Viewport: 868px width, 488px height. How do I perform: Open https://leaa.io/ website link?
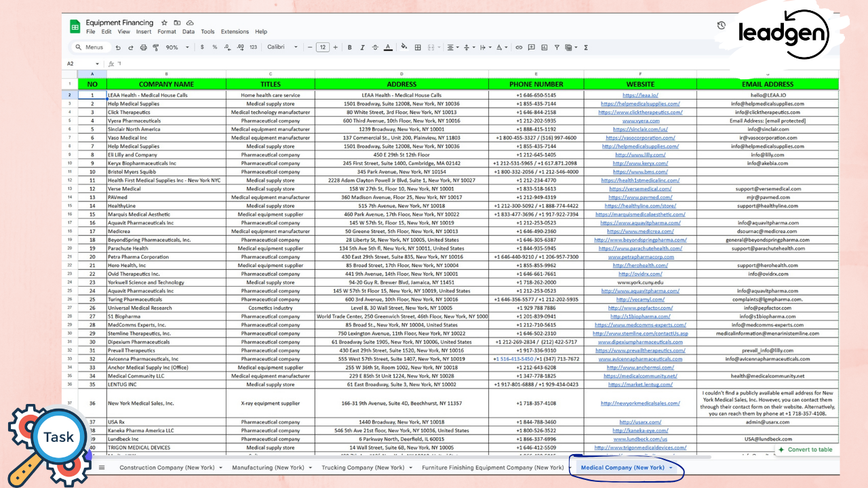[x=640, y=96]
